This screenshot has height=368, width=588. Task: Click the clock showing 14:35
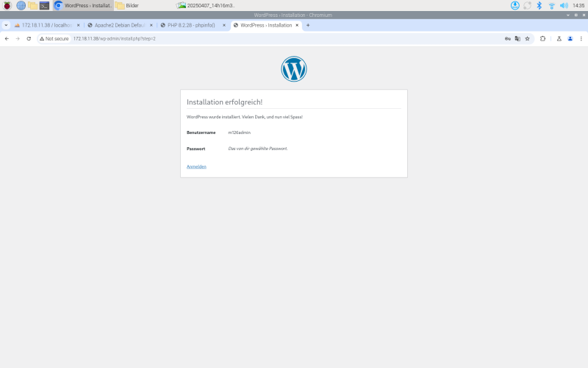(578, 6)
